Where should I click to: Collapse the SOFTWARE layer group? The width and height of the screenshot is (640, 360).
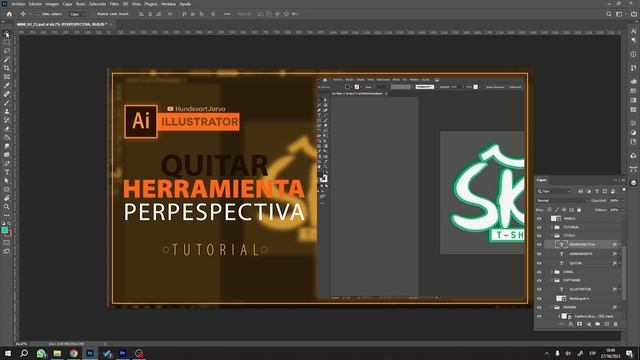552,280
